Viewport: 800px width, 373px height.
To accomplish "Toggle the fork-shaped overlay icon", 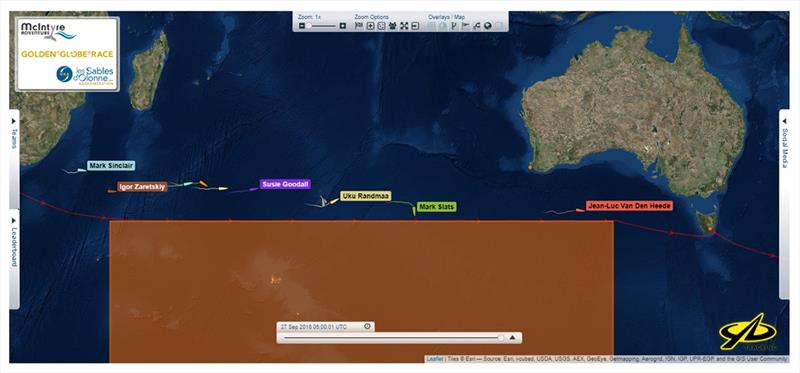I will (x=454, y=26).
